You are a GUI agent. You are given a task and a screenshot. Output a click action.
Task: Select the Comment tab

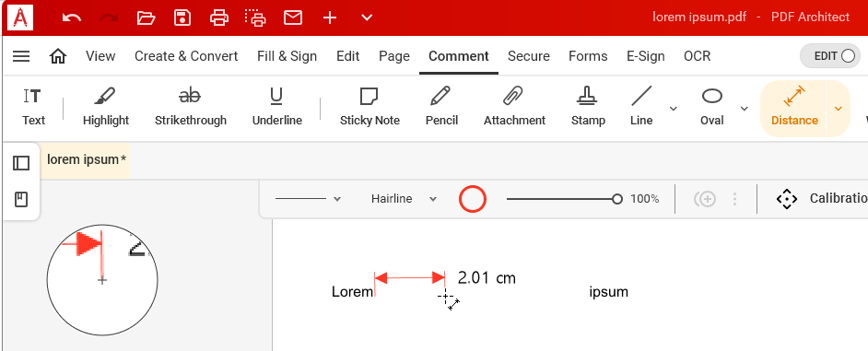[x=458, y=56]
